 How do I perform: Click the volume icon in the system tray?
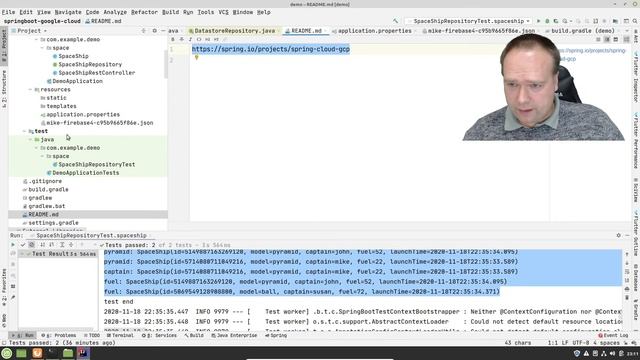point(612,353)
